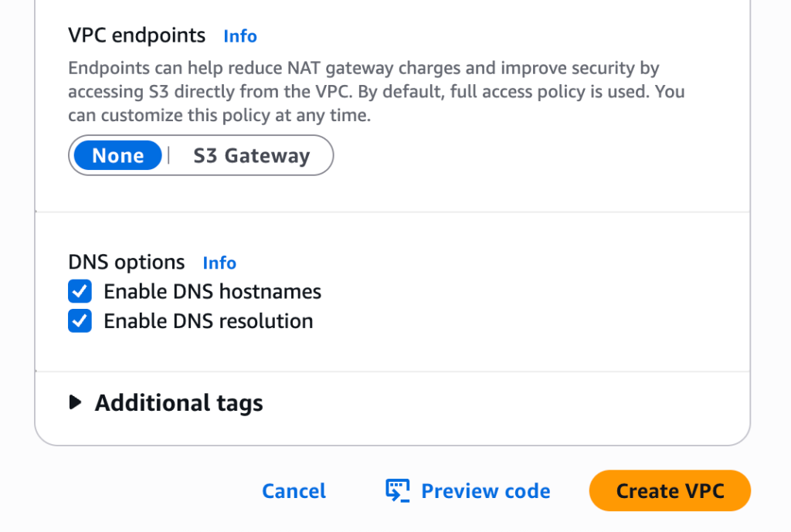Click the Preview code icon
This screenshot has height=532, width=791.
(x=397, y=491)
